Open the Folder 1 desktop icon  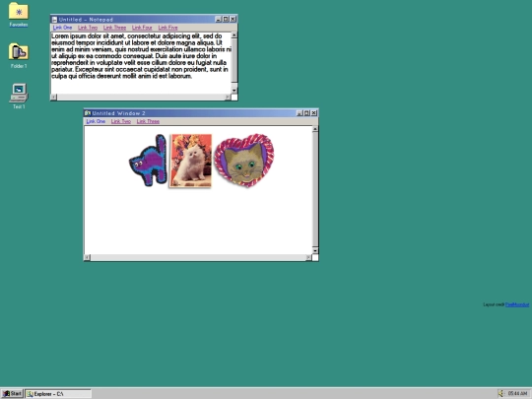pyautogui.click(x=19, y=51)
